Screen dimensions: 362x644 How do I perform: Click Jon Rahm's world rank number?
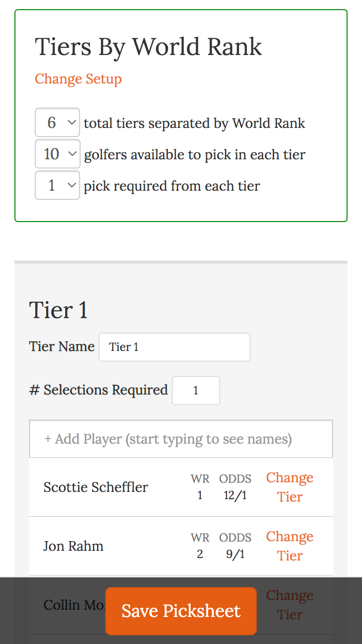pyautogui.click(x=200, y=554)
